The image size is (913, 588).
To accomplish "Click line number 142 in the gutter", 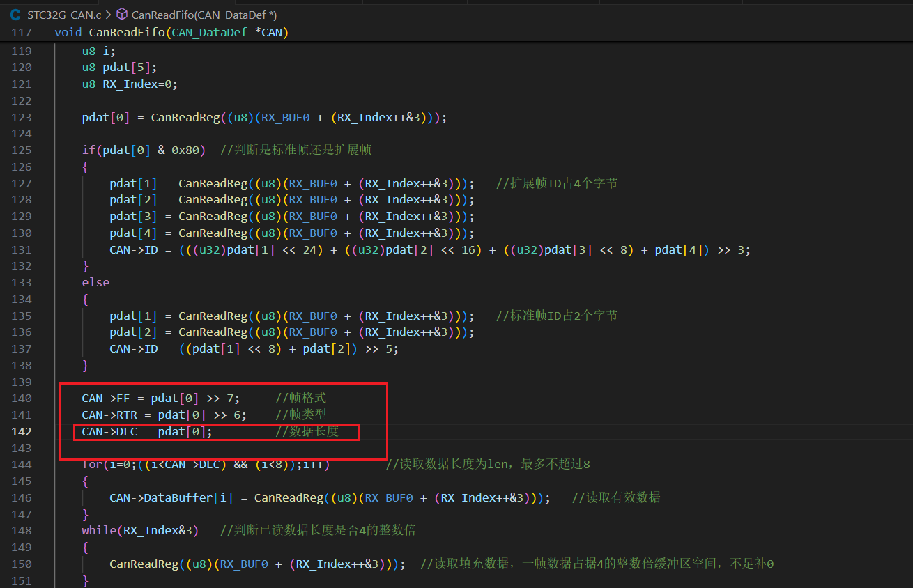I will point(22,432).
